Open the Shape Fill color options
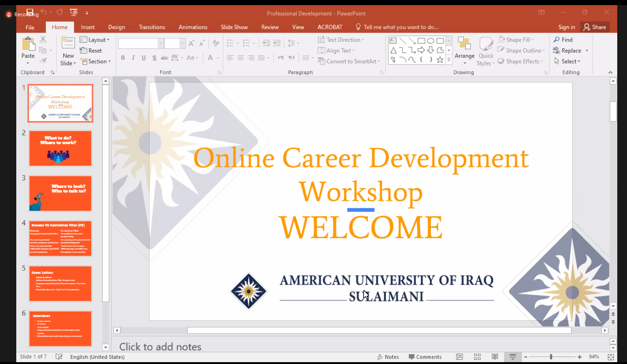627x364 pixels. click(516, 40)
